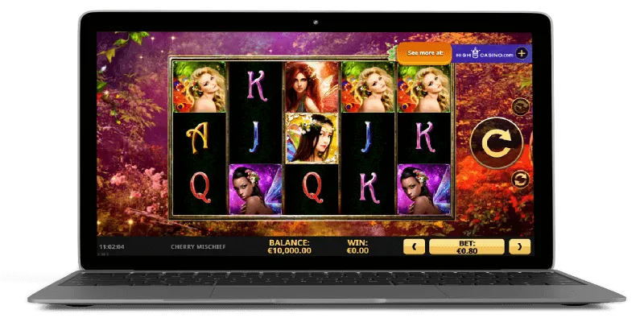
Task: Click the blonde fairy symbol in first reel
Action: 200,86
